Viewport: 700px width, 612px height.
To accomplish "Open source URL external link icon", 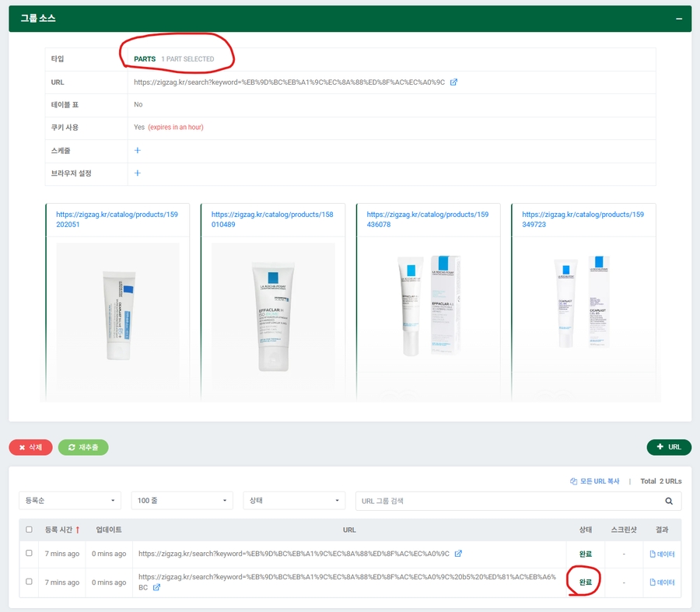I will pos(454,82).
